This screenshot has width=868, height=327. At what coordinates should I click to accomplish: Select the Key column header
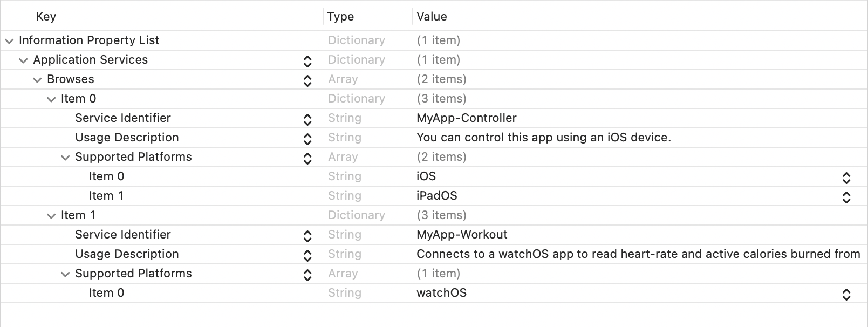click(x=46, y=17)
